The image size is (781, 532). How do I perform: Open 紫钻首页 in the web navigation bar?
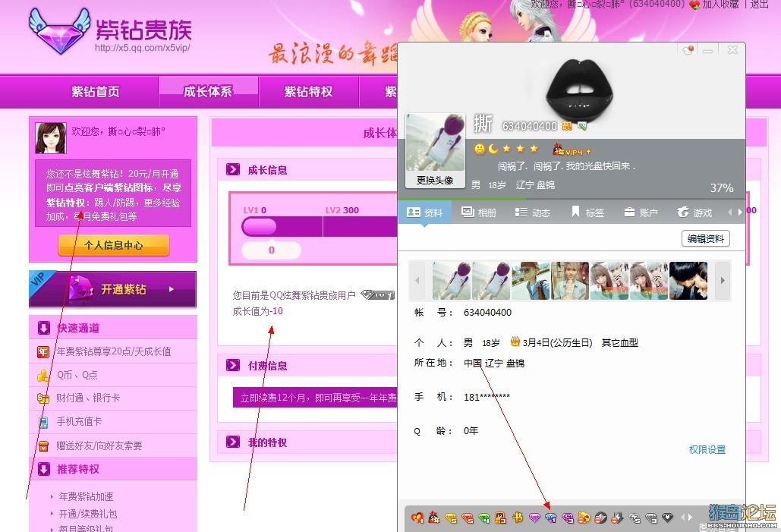coord(96,92)
